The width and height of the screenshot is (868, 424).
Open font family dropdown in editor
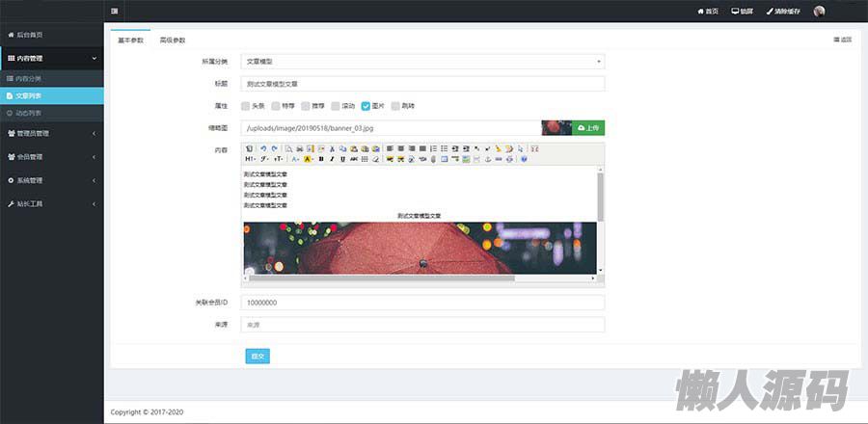pyautogui.click(x=264, y=159)
